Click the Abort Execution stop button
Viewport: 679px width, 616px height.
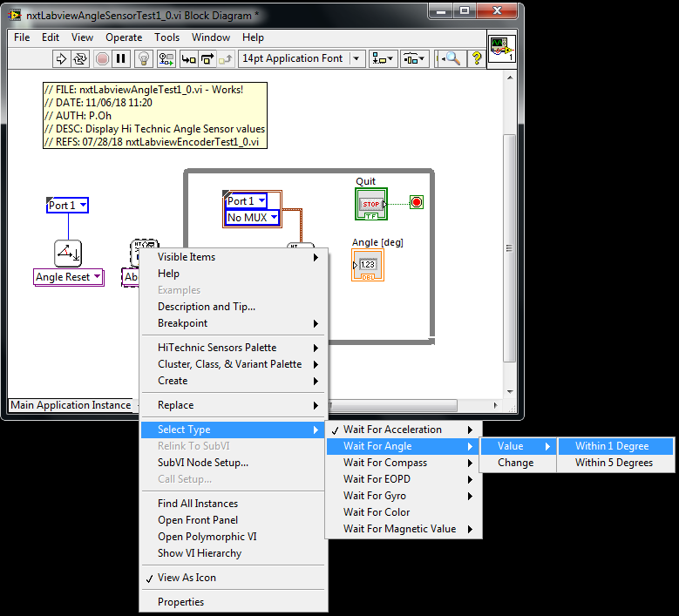102,58
